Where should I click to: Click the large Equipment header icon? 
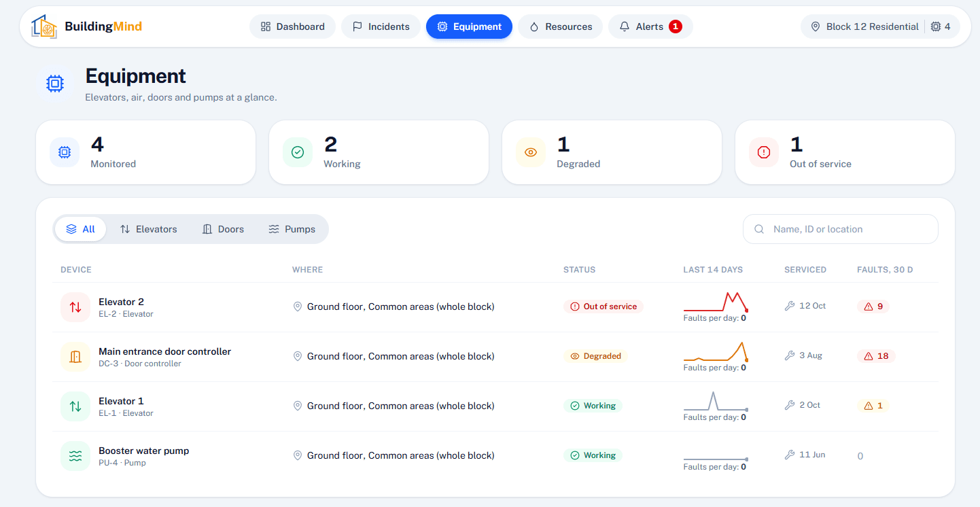[x=54, y=84]
